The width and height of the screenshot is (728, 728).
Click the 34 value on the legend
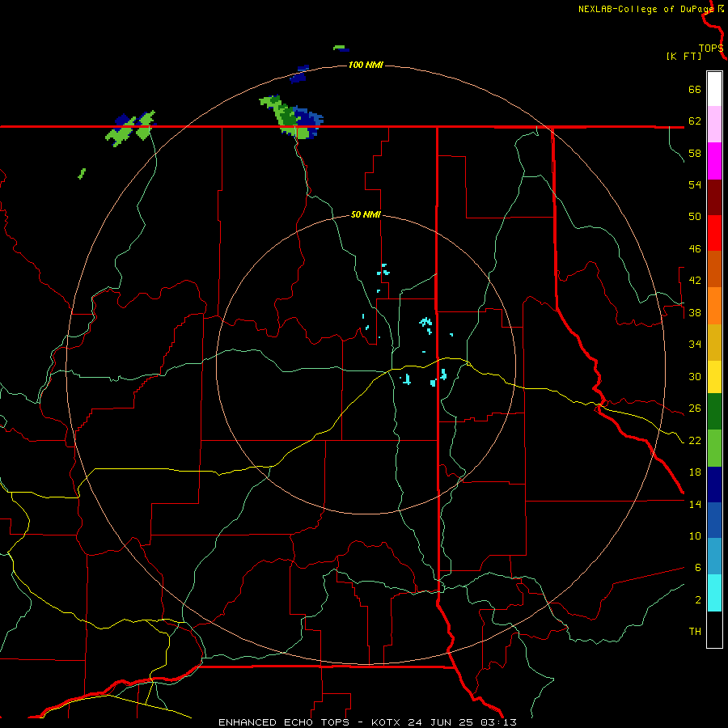point(695,344)
